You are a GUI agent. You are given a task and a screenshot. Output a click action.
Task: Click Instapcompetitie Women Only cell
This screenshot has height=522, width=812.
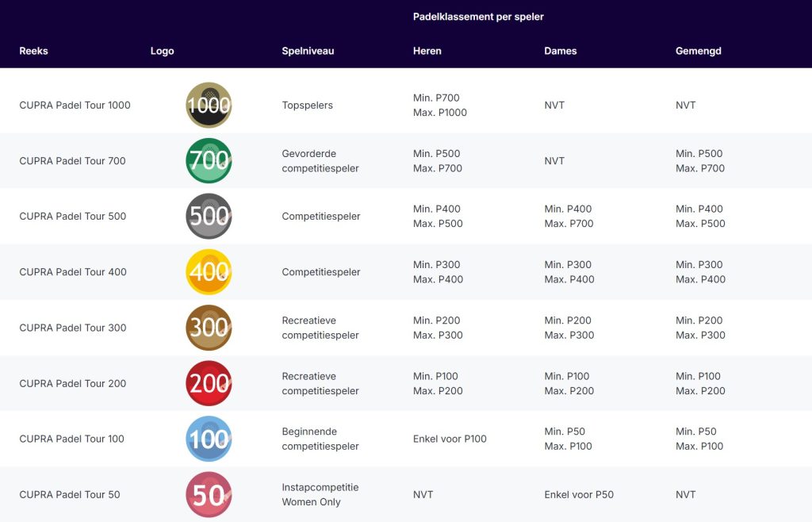pyautogui.click(x=320, y=494)
